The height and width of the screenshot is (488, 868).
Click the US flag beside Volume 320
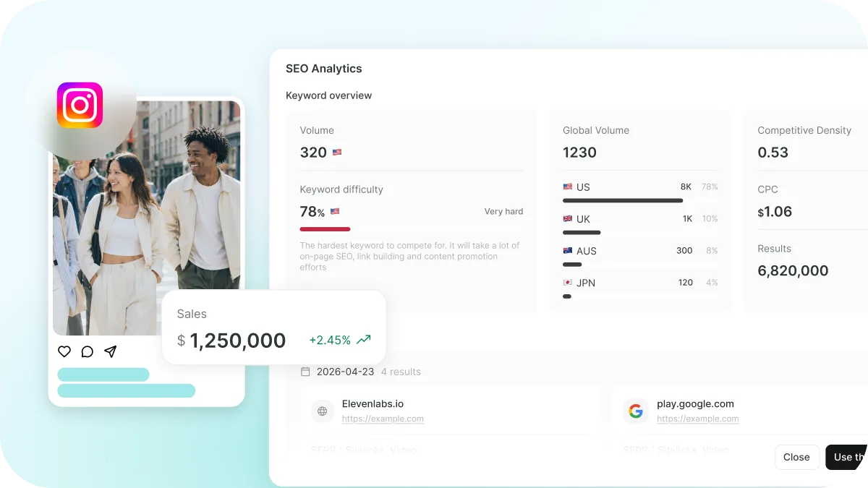(337, 153)
